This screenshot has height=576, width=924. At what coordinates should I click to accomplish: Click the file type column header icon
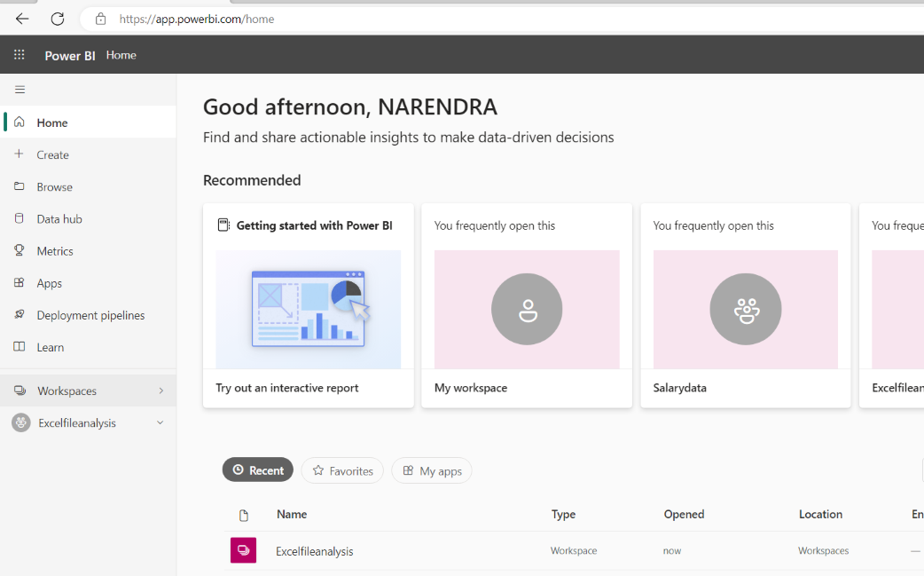[x=243, y=516]
